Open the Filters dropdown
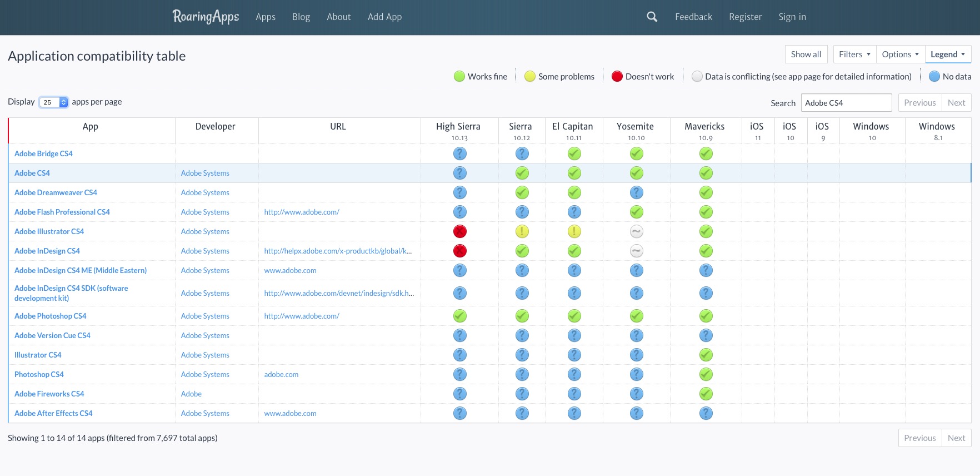 click(x=854, y=54)
